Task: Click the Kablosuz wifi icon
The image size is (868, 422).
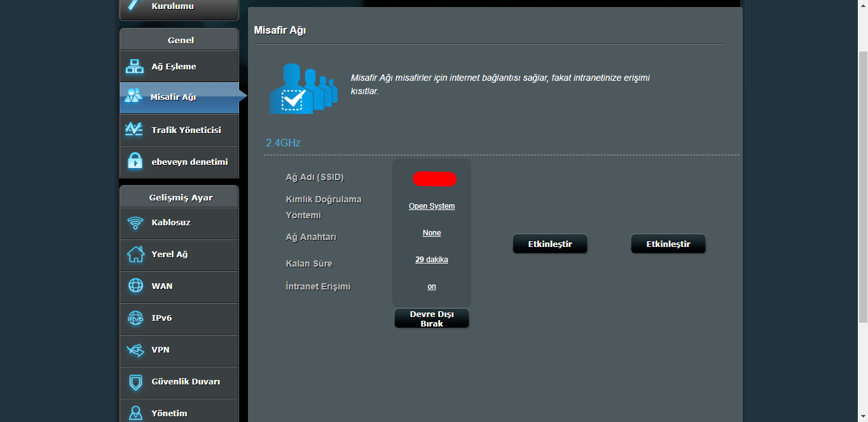Action: click(x=135, y=223)
